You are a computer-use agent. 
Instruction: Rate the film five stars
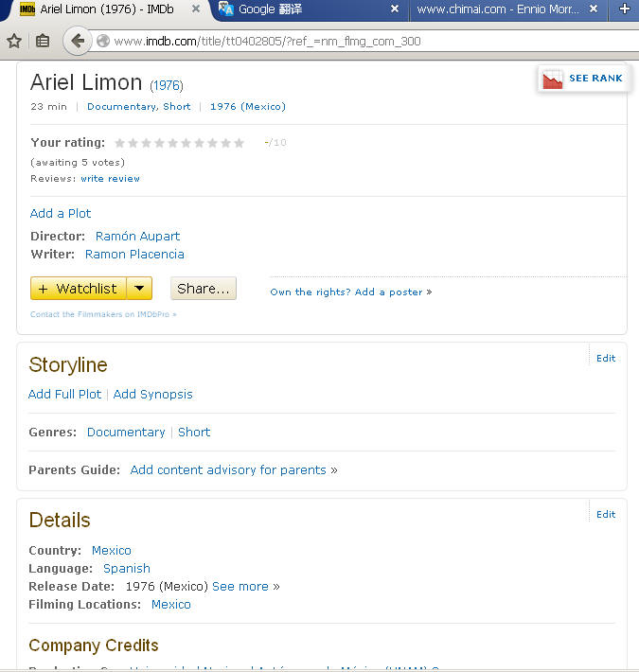(x=172, y=143)
